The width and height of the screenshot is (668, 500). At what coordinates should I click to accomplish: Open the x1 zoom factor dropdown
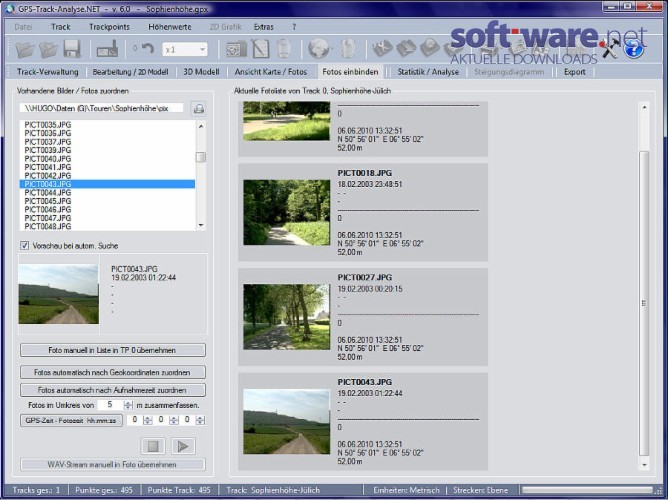click(184, 49)
